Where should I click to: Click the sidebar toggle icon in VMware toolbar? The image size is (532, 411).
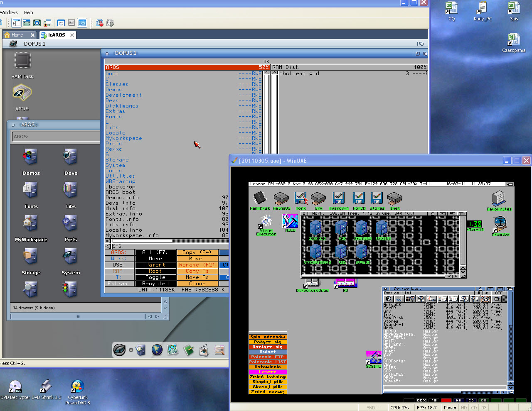(x=16, y=23)
